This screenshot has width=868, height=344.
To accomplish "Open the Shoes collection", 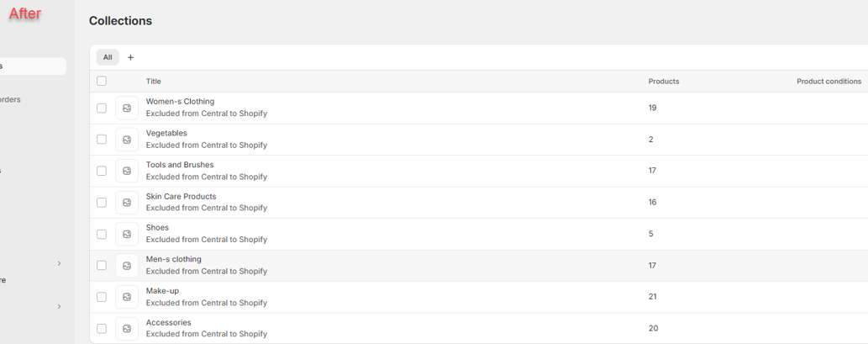I will pyautogui.click(x=157, y=228).
